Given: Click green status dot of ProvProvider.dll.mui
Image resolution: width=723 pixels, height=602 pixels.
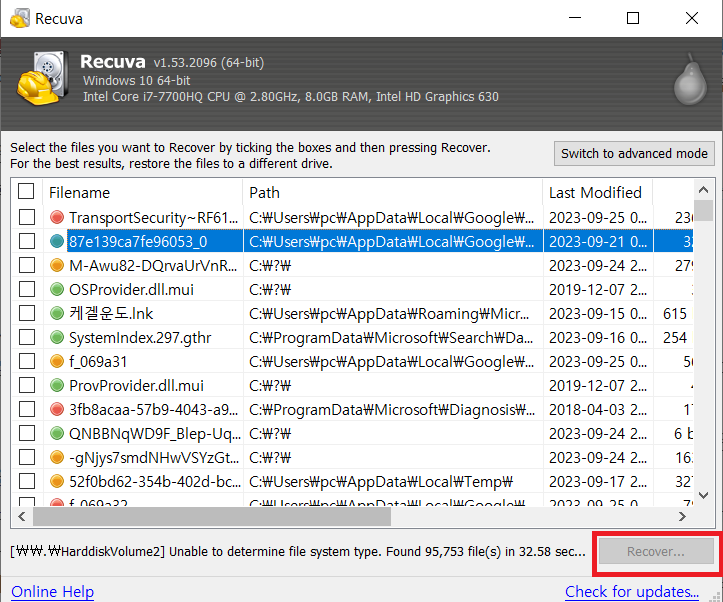Looking at the screenshot, I should click(x=57, y=385).
